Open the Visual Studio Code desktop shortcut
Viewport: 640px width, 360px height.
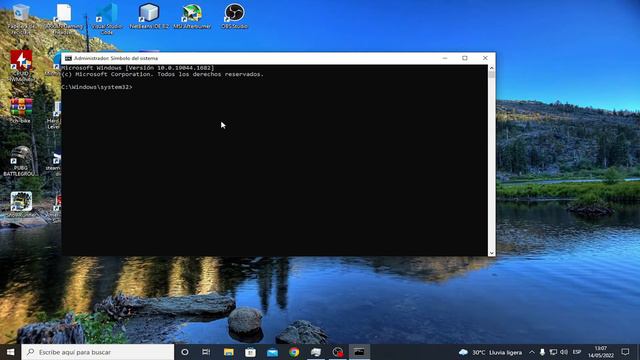tap(107, 18)
